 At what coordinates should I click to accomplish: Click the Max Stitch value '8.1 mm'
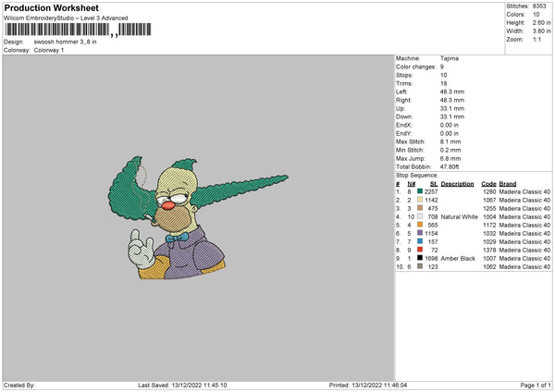[x=450, y=141]
